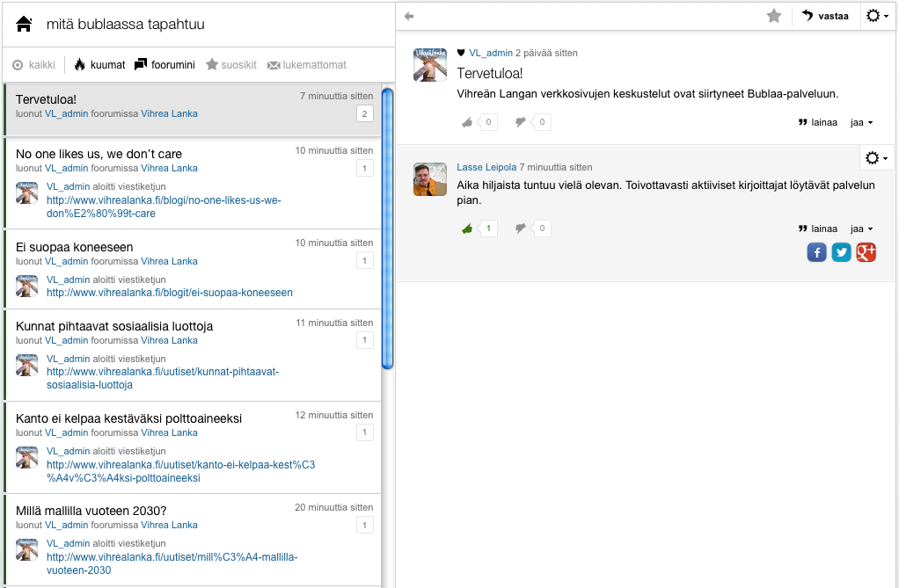Viewport: 899px width, 588px height.
Task: Share reply on Google Plus
Action: pyautogui.click(x=866, y=252)
